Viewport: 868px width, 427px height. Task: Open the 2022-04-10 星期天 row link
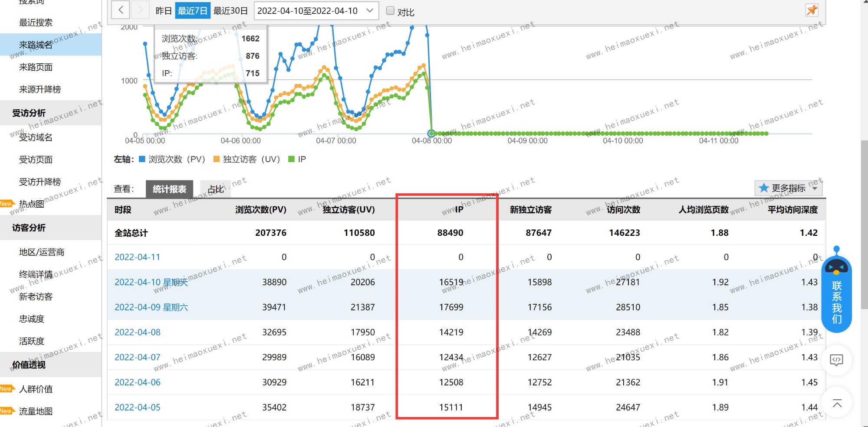[x=151, y=282]
